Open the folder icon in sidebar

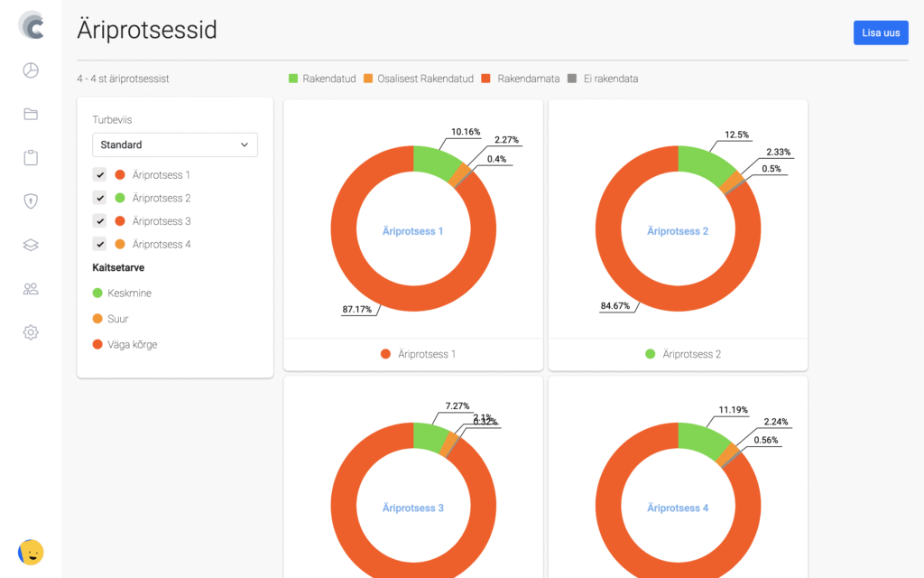pos(31,114)
